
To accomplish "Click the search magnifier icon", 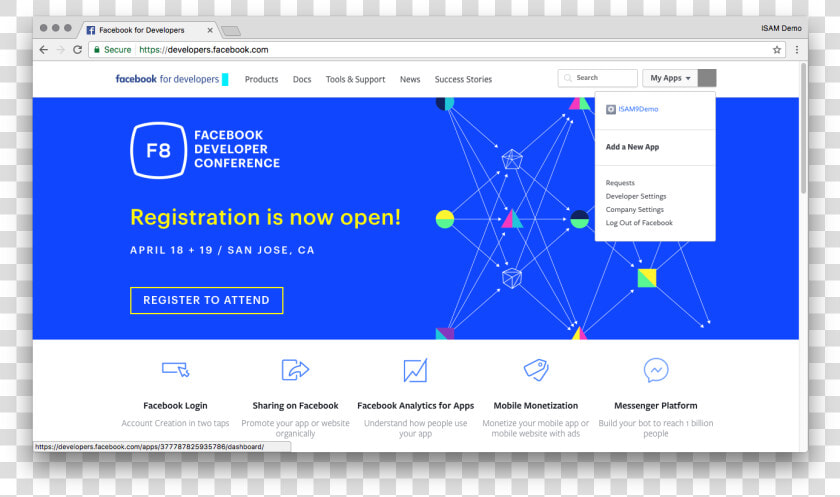I will 568,78.
